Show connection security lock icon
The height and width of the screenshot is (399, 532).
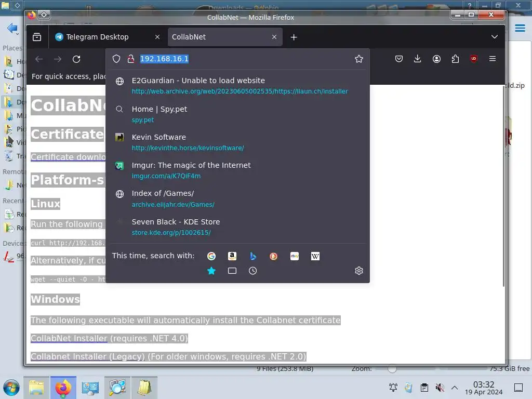coord(130,59)
